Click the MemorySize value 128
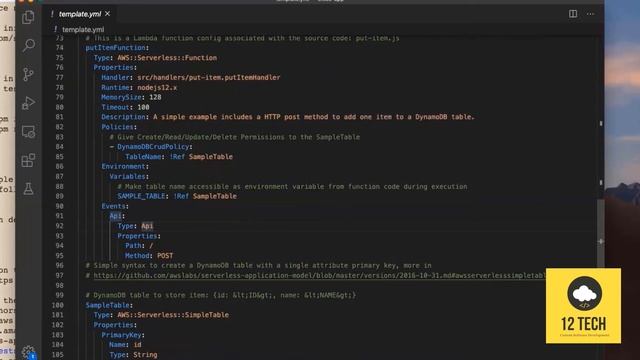640x360 pixels. click(x=155, y=97)
